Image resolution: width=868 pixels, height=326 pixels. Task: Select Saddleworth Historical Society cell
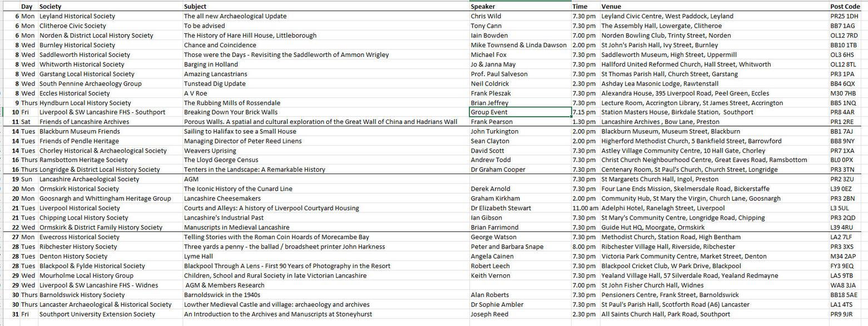pyautogui.click(x=110, y=55)
